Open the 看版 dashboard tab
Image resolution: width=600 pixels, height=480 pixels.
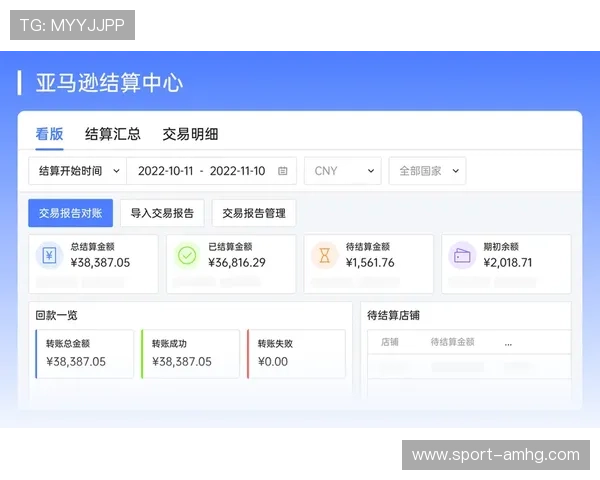(x=49, y=134)
